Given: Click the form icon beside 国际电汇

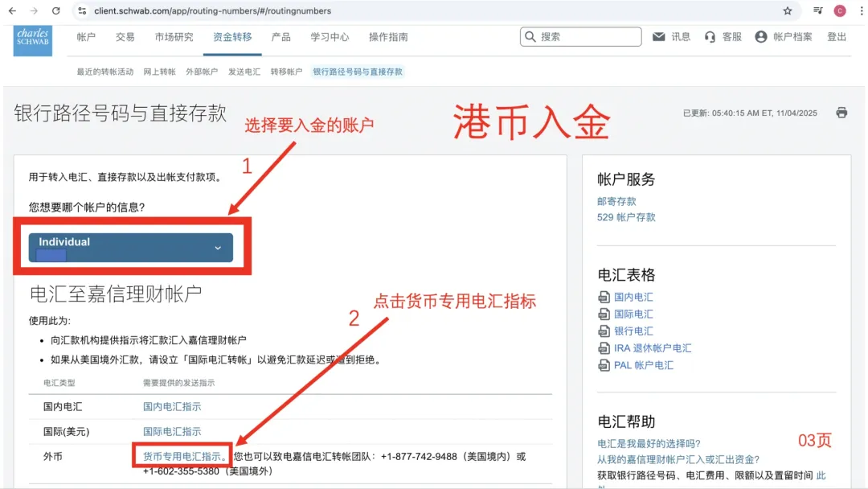Looking at the screenshot, I should (604, 314).
